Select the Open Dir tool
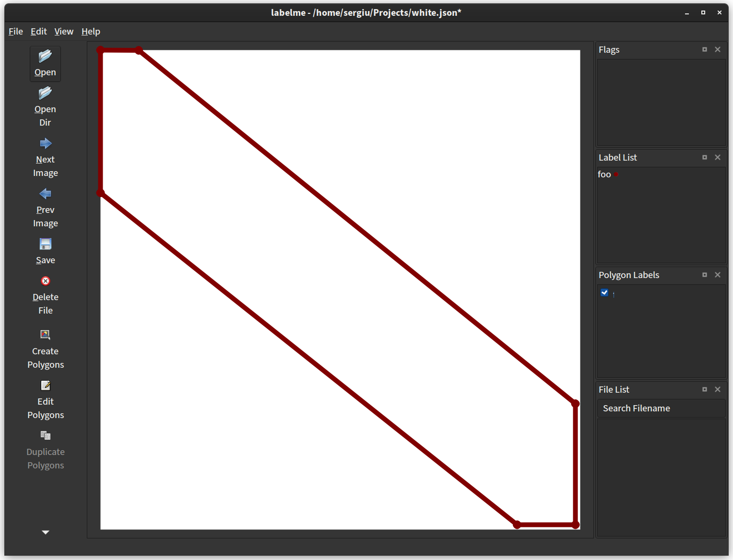The width and height of the screenshot is (733, 560). tap(45, 105)
